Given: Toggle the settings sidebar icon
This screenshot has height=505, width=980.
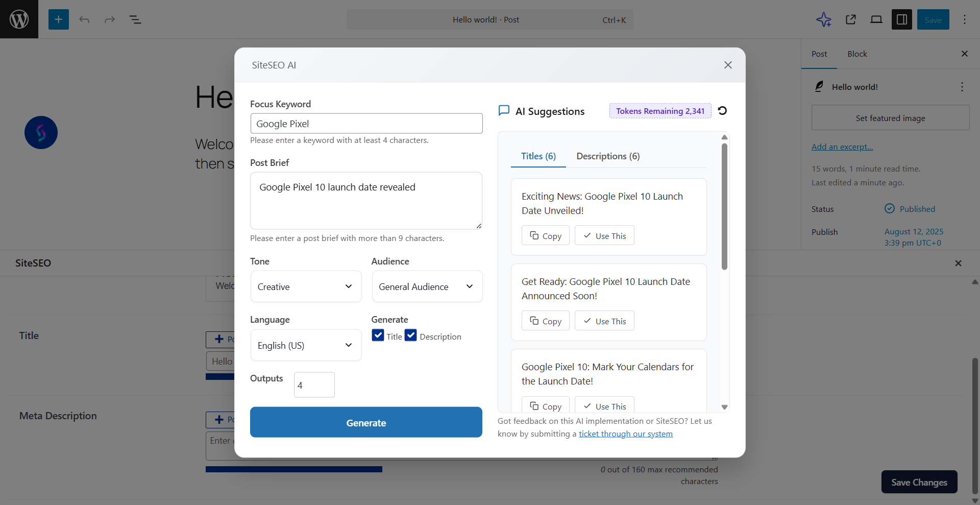Looking at the screenshot, I should 902,19.
